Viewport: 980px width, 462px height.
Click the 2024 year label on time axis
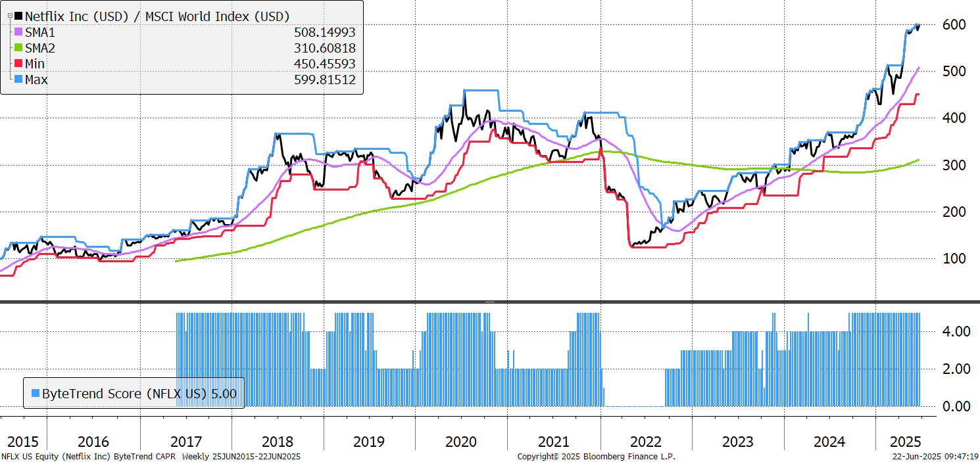829,442
